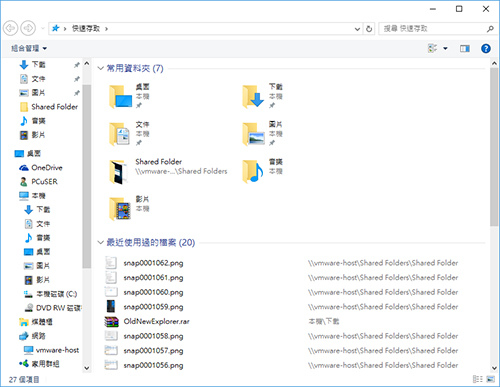Open OneDrive in the sidebar
This screenshot has width=500, height=387.
41,168
